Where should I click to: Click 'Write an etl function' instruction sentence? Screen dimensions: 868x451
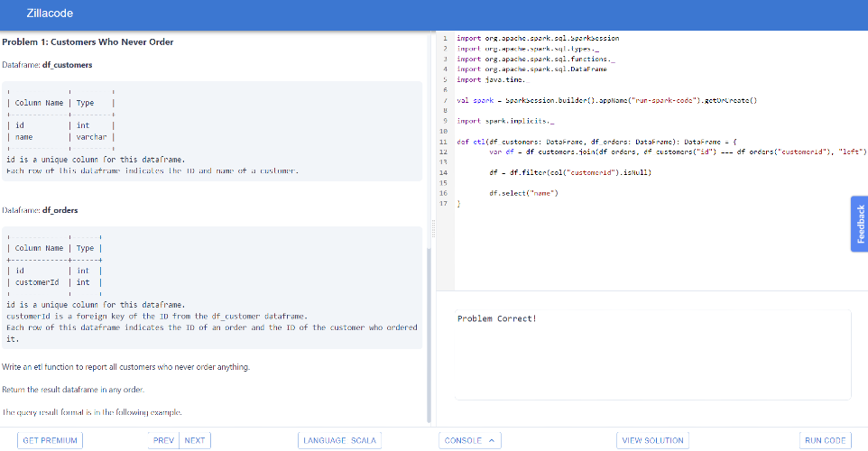[x=125, y=367]
